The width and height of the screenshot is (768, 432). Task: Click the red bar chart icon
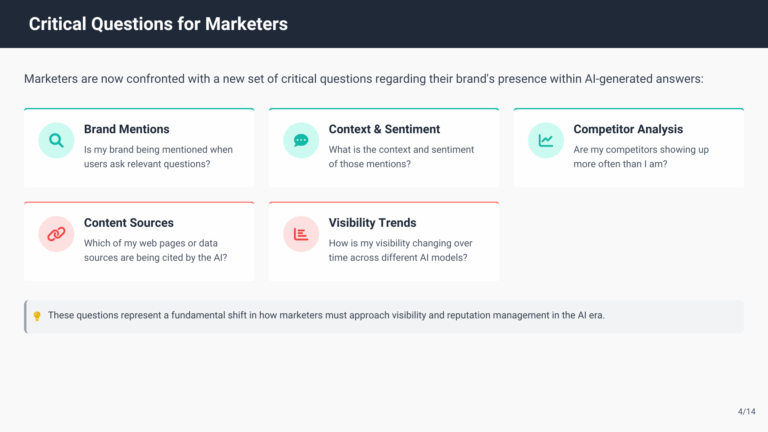301,234
